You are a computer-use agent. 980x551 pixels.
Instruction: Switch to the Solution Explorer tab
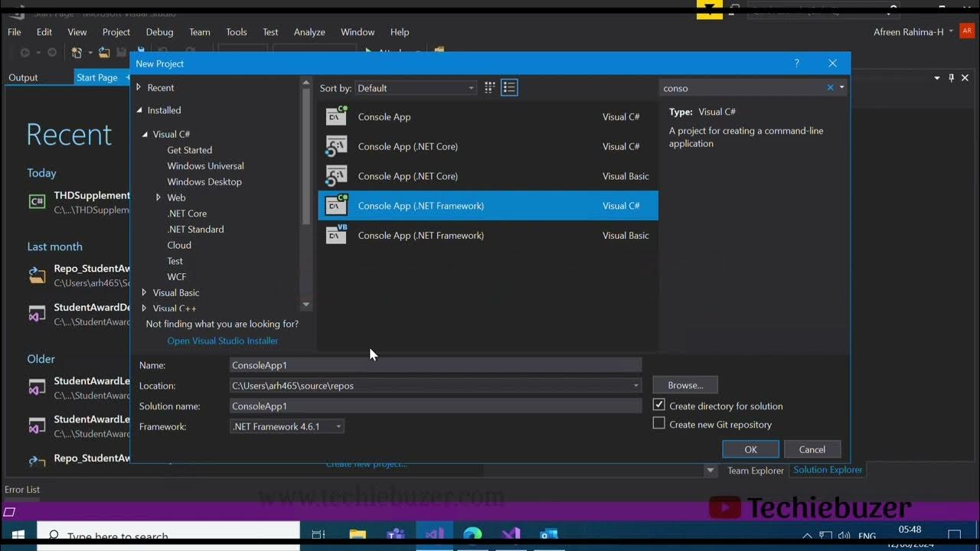828,470
